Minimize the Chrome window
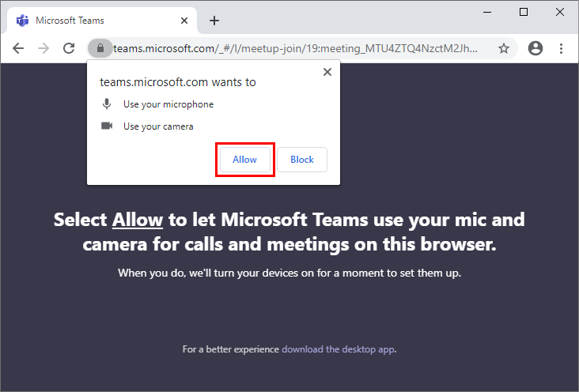Image resolution: width=579 pixels, height=392 pixels. pyautogui.click(x=487, y=12)
